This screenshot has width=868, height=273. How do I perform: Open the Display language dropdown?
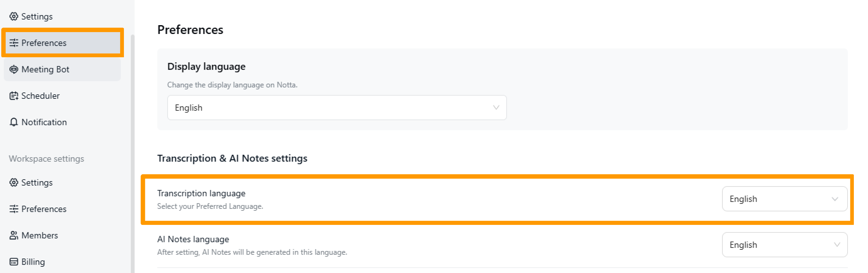(x=337, y=108)
